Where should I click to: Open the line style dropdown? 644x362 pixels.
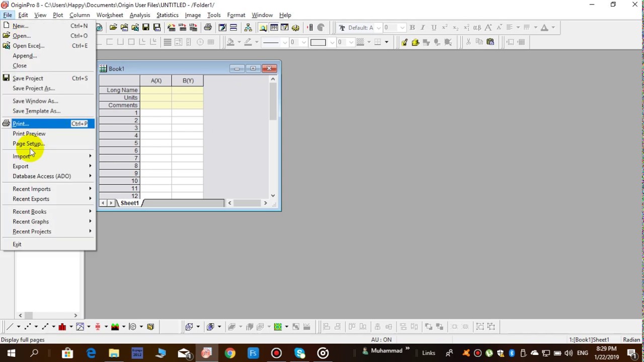click(x=285, y=42)
